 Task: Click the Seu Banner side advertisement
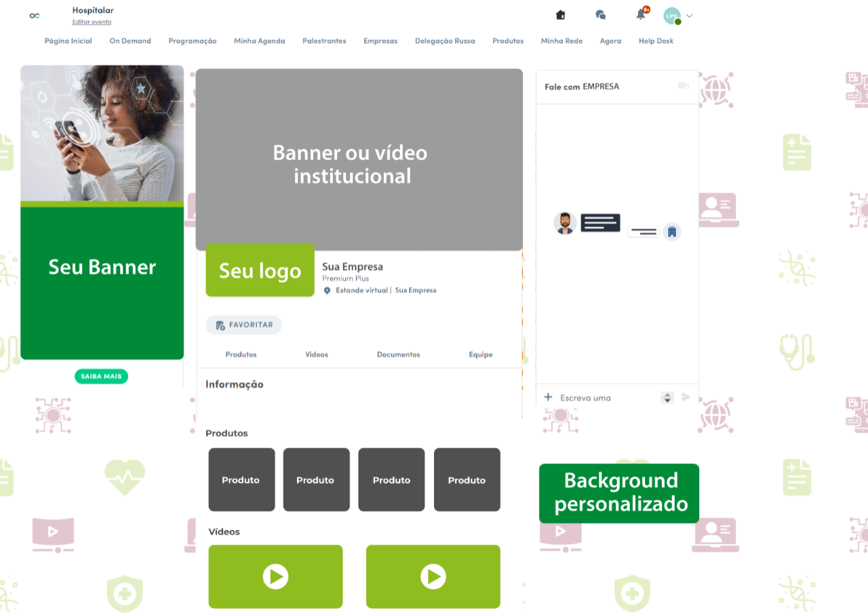pyautogui.click(x=102, y=212)
